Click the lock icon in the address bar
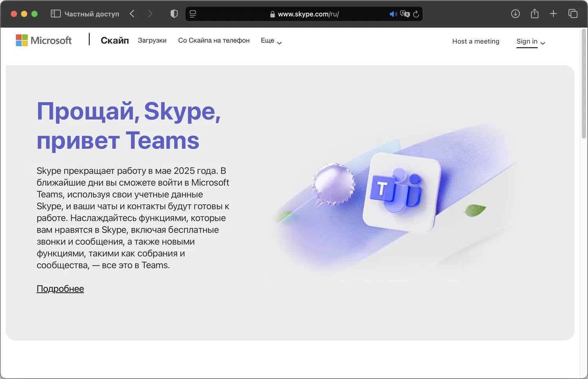The image size is (588, 379). 272,14
